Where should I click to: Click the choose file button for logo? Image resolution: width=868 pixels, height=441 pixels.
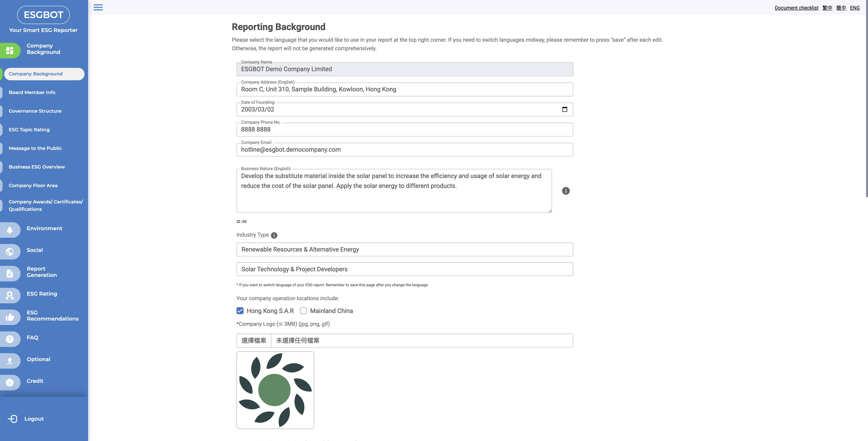[254, 341]
